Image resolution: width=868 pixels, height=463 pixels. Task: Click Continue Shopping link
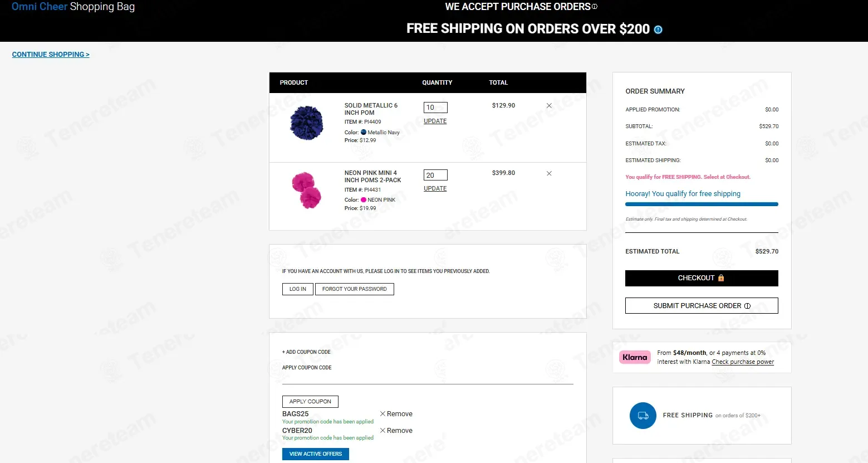click(51, 55)
